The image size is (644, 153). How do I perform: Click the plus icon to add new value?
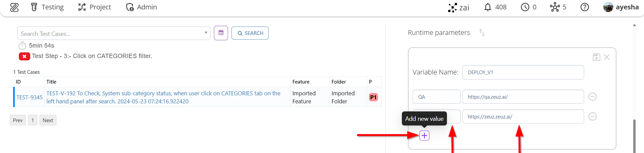coord(424,136)
